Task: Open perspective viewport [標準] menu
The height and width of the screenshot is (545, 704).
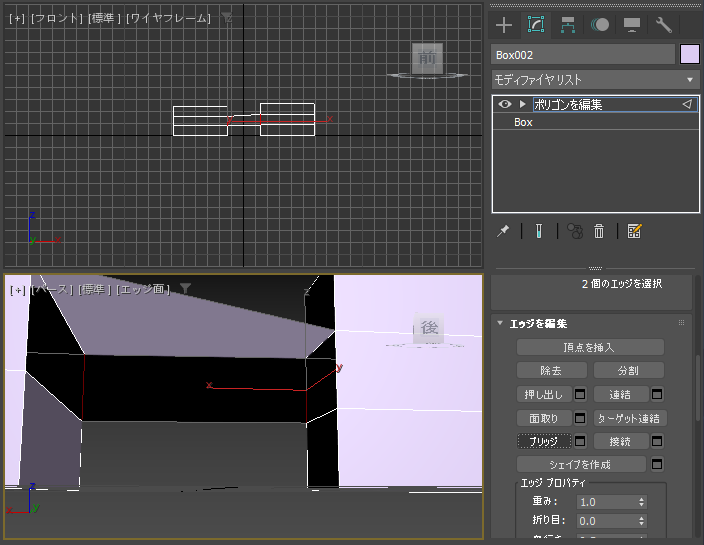Action: [94, 290]
